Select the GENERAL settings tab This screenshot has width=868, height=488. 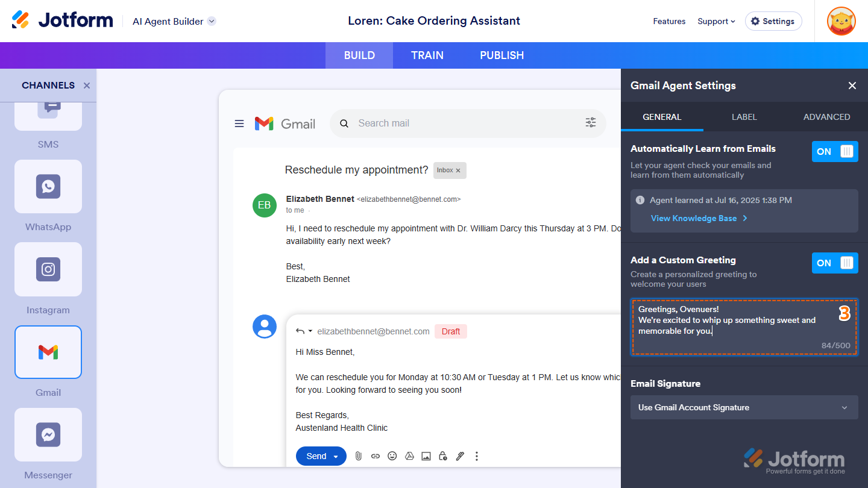[662, 117]
